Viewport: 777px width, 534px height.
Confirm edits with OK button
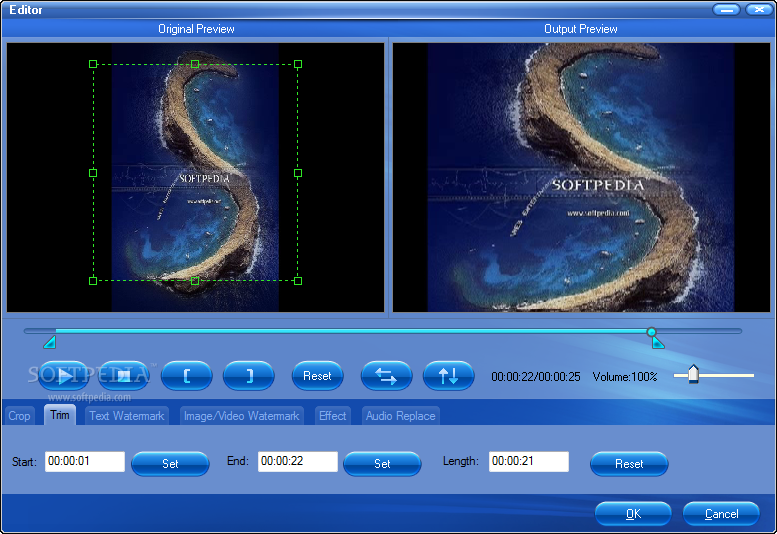pyautogui.click(x=633, y=514)
